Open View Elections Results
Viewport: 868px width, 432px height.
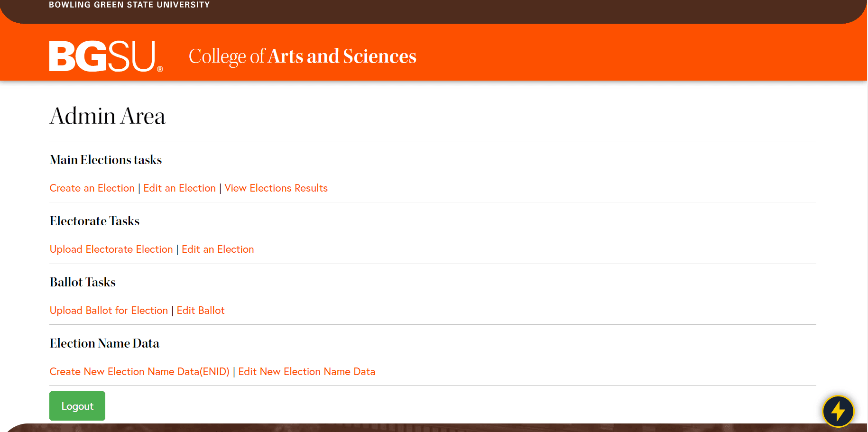[x=276, y=188]
